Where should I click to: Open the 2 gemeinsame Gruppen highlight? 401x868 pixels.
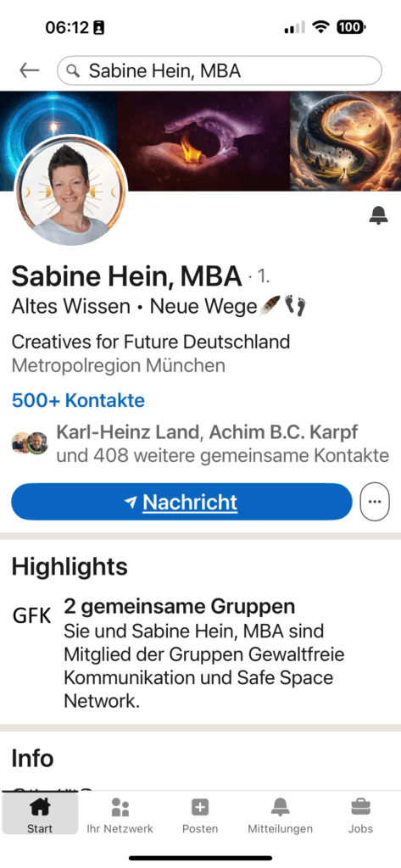point(180,607)
